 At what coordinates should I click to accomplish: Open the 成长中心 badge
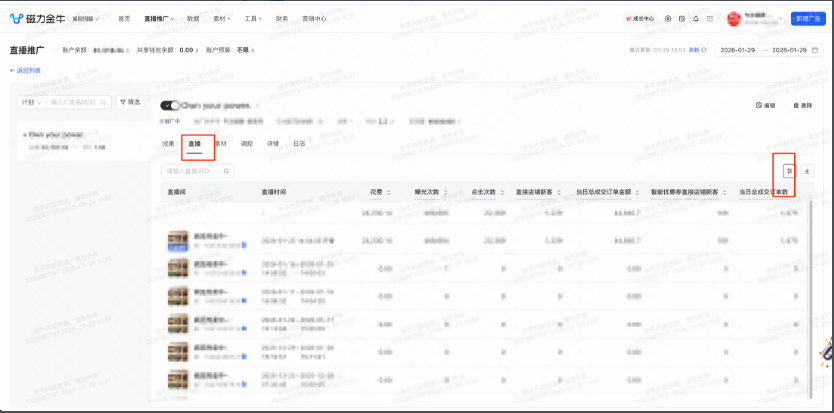640,19
